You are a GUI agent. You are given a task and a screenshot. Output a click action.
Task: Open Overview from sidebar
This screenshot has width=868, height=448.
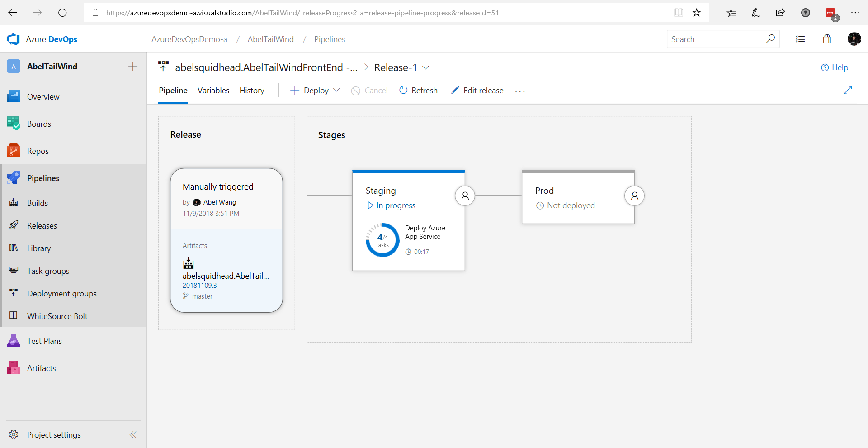point(43,97)
